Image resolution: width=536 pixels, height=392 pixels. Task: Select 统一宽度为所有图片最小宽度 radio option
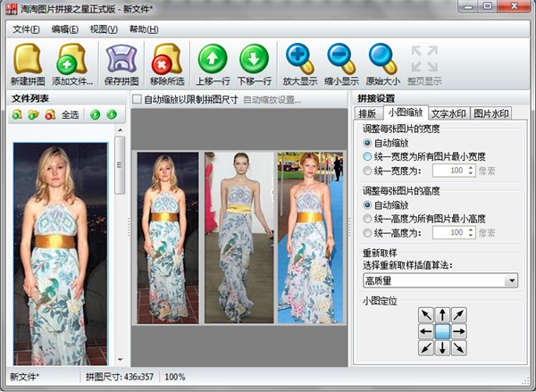(367, 155)
